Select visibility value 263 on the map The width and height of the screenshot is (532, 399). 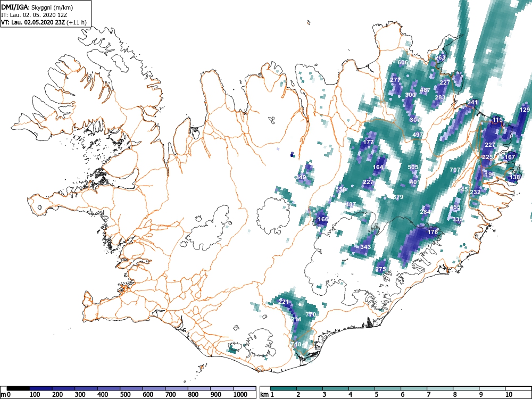[440, 57]
